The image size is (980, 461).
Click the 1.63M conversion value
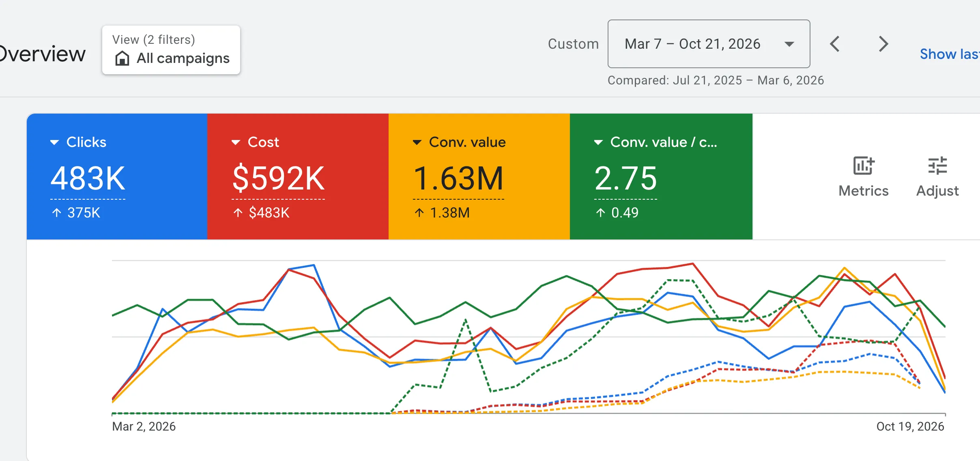point(458,179)
